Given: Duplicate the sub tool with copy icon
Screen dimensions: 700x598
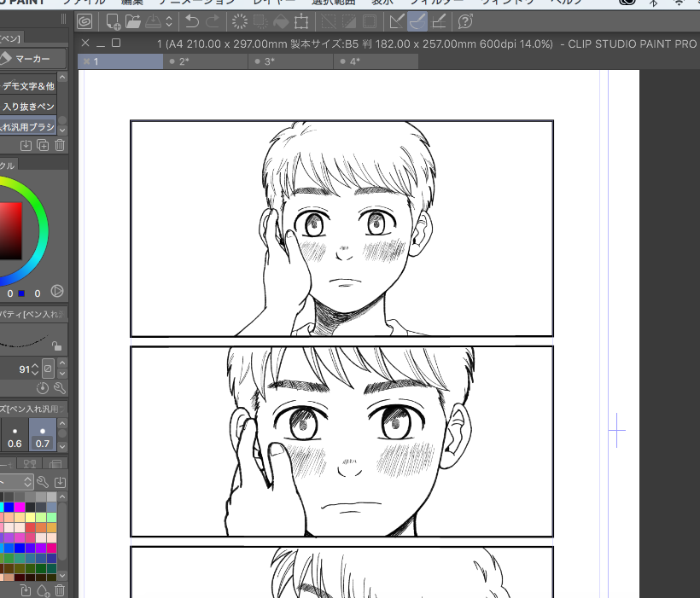Looking at the screenshot, I should 43,145.
